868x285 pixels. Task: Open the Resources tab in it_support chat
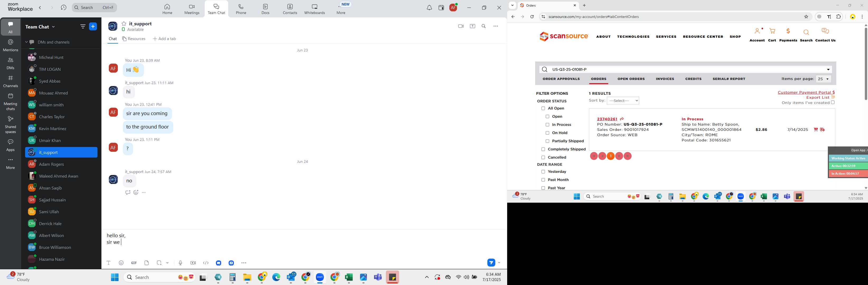pyautogui.click(x=134, y=39)
